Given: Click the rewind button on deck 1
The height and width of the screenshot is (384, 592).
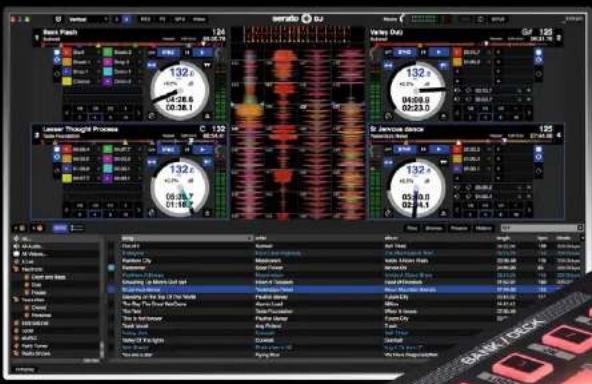Looking at the screenshot, I should (152, 65).
